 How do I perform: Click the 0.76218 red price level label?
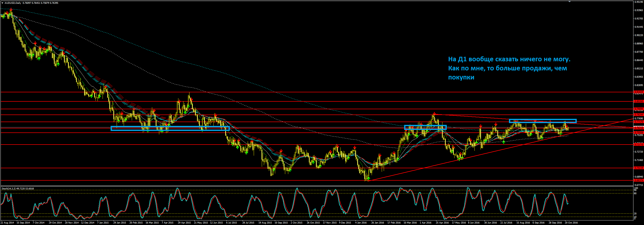(x=639, y=128)
